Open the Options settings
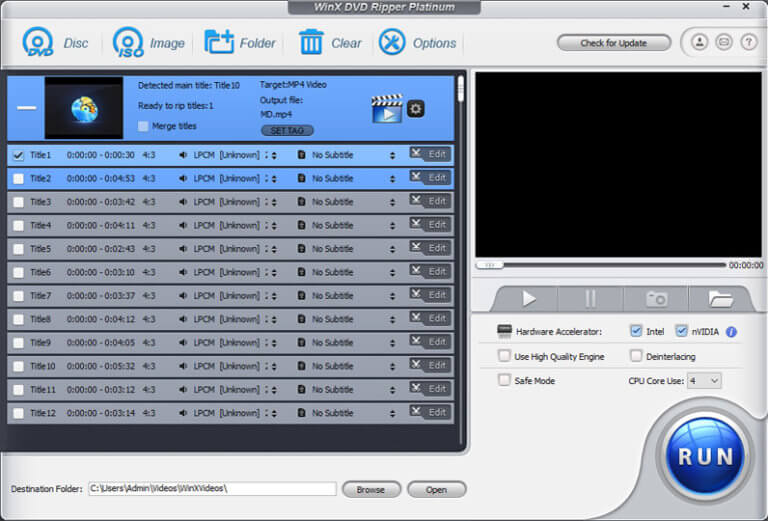Screen dimensions: 768x521 coord(417,43)
